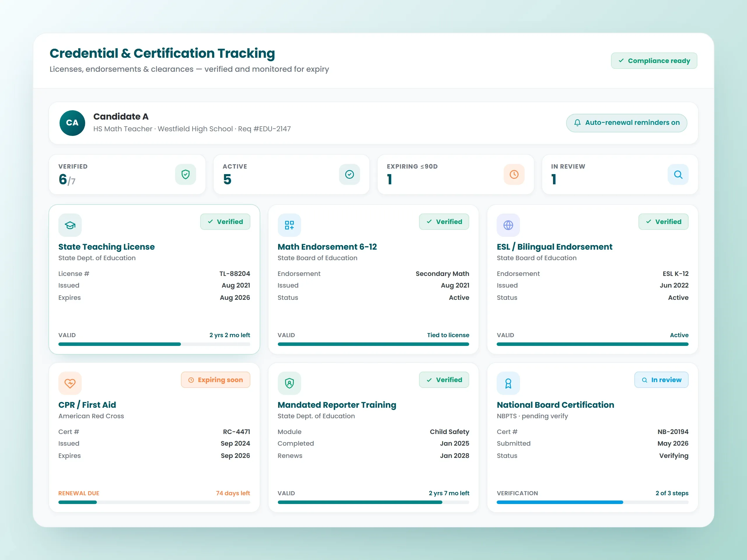This screenshot has width=747, height=560.
Task: Click the shield-person icon on Mandated Reporter card
Action: coord(289,383)
